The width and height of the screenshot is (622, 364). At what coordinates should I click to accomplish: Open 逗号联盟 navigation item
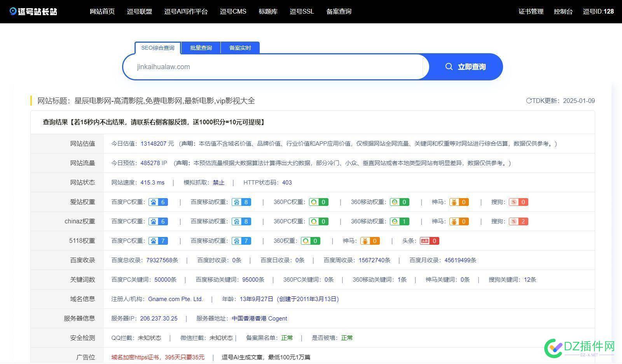[140, 12]
